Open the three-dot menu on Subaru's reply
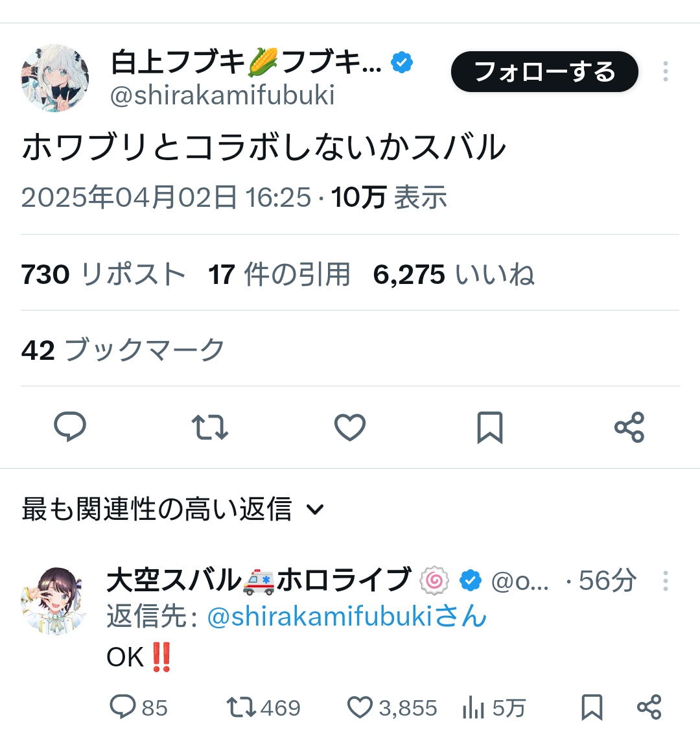This screenshot has width=700, height=741. [x=665, y=581]
